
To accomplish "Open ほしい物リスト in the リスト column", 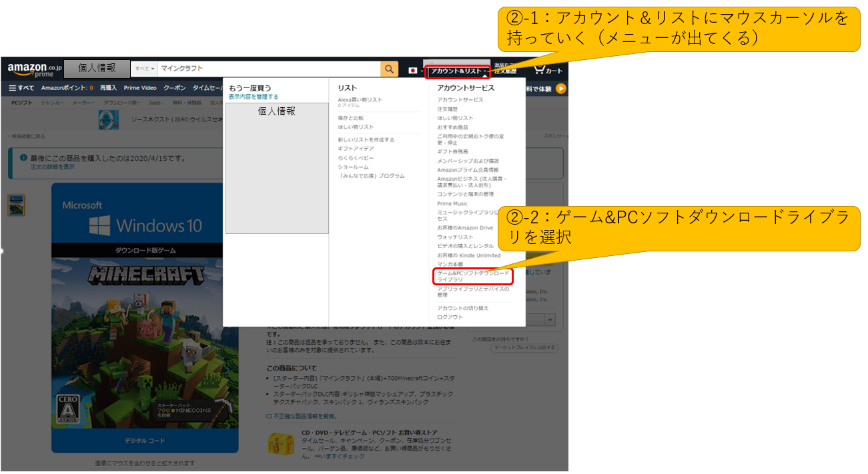I will pos(356,127).
